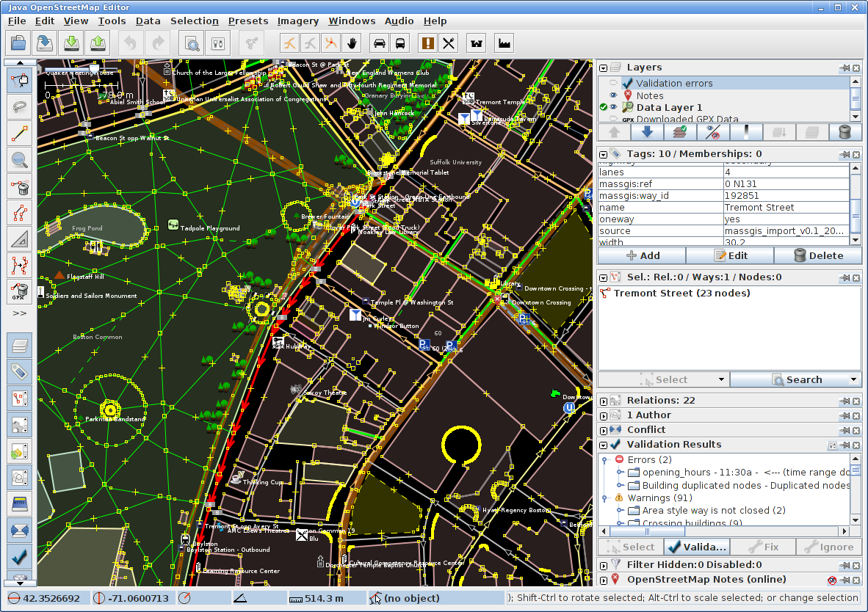Select the Draw nodes tool
The width and height of the screenshot is (868, 612).
pyautogui.click(x=19, y=133)
